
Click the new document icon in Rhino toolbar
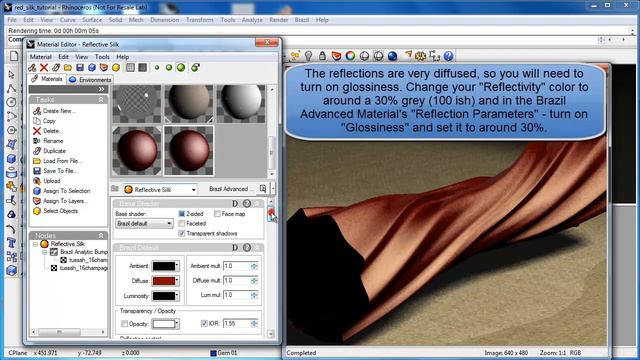click(14, 56)
